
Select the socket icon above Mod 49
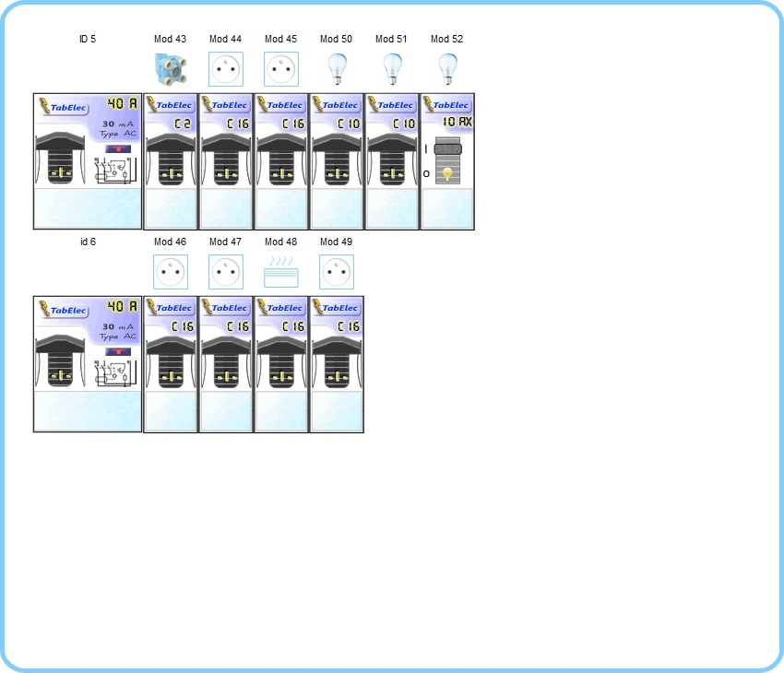pos(337,272)
